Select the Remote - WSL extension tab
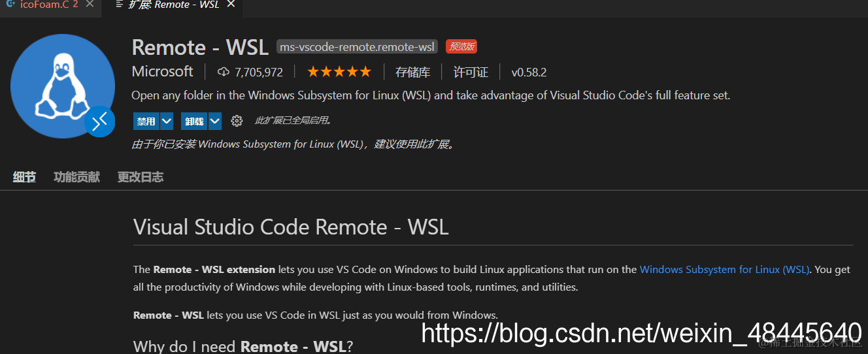This screenshot has width=868, height=354. (173, 5)
